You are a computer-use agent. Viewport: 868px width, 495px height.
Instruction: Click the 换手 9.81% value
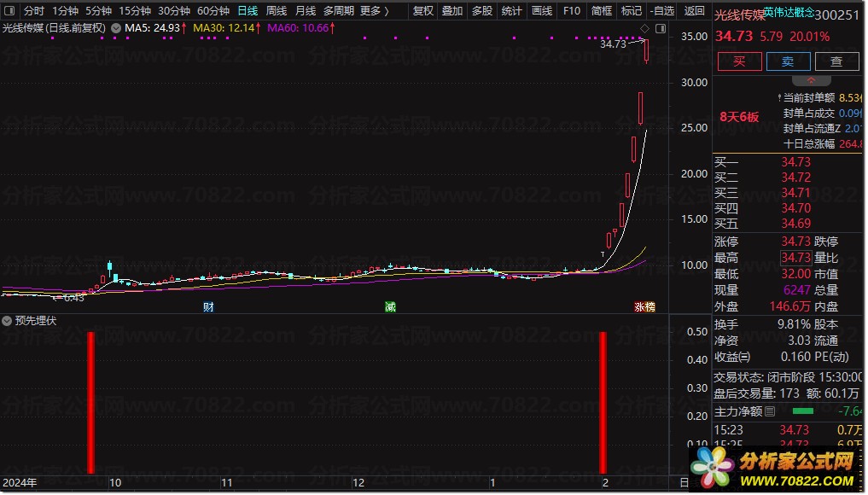tap(794, 324)
